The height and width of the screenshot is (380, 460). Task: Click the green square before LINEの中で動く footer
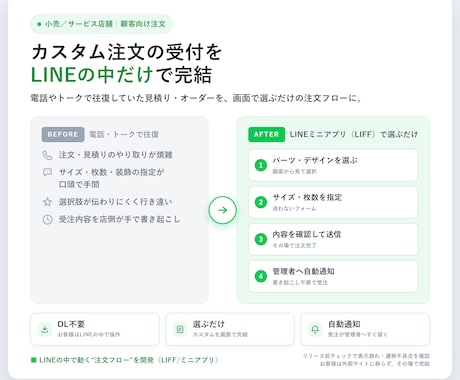point(33,360)
